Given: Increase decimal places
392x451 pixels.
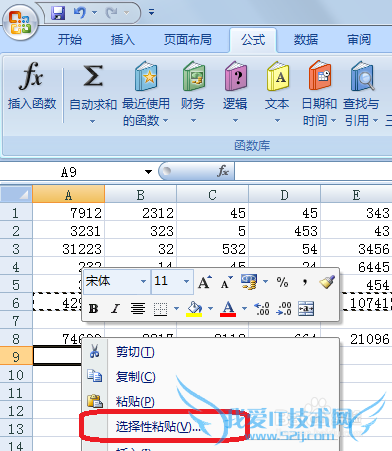Looking at the screenshot, I should pos(262,309).
